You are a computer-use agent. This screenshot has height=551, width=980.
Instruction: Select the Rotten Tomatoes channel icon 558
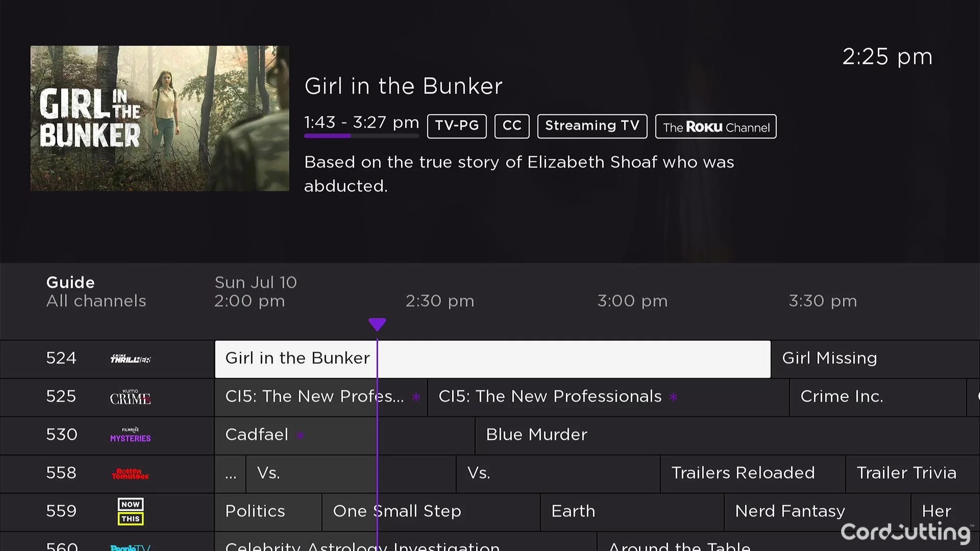tap(130, 472)
